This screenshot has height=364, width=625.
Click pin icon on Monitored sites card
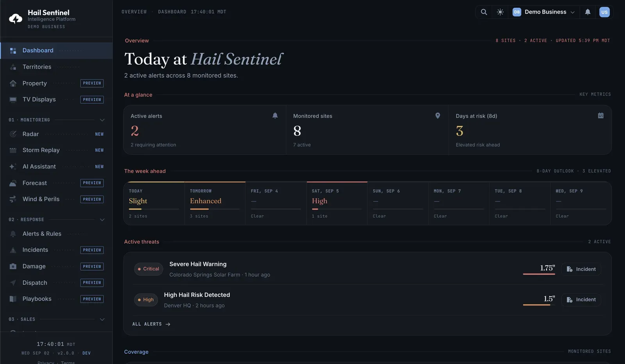tap(437, 115)
